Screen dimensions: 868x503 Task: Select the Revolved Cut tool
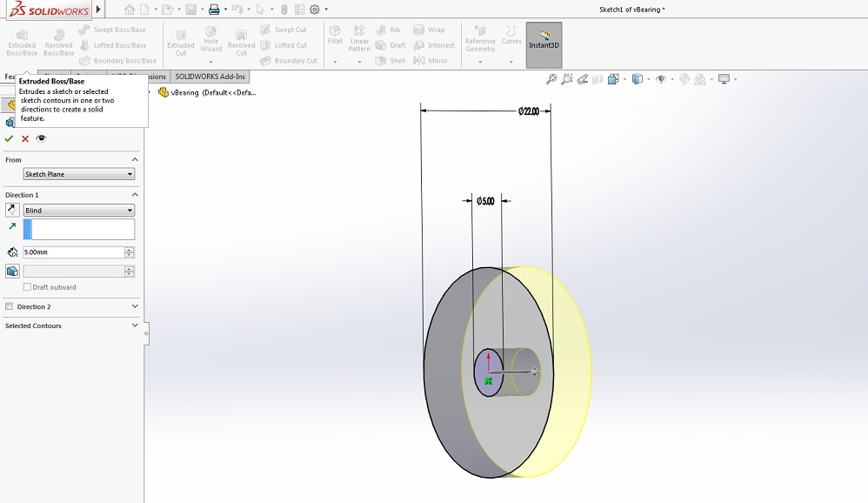pyautogui.click(x=242, y=44)
